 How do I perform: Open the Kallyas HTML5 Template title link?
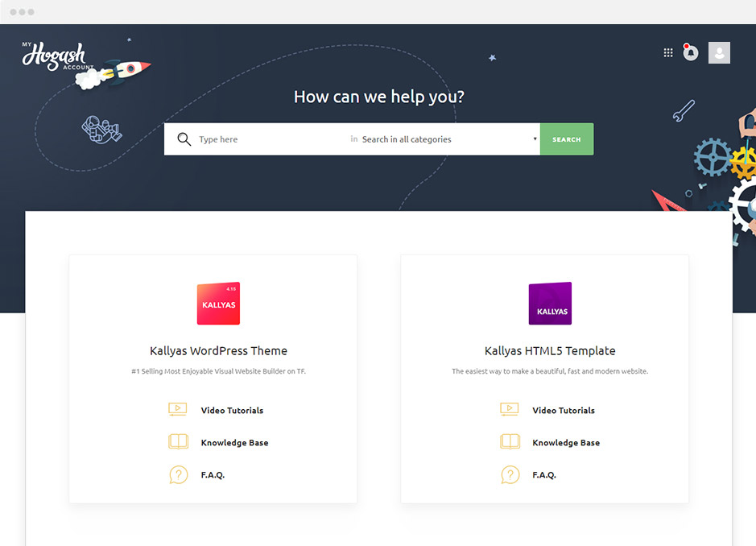click(550, 351)
